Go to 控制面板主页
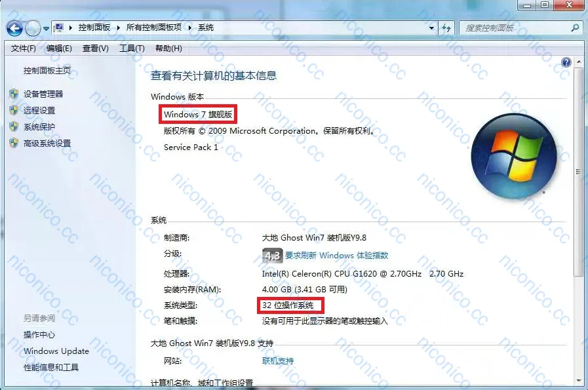588x390 pixels. pos(47,71)
